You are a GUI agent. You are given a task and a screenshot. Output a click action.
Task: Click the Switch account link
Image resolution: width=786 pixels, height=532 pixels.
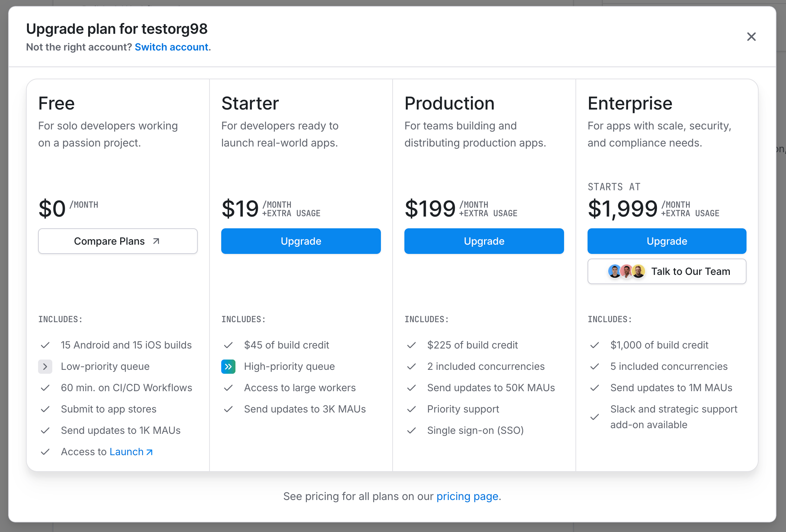click(171, 47)
